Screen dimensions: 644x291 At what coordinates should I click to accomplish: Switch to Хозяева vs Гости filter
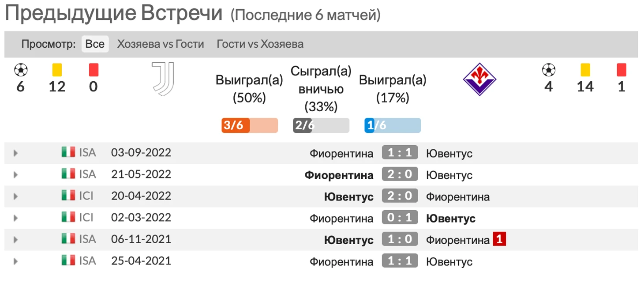[161, 44]
